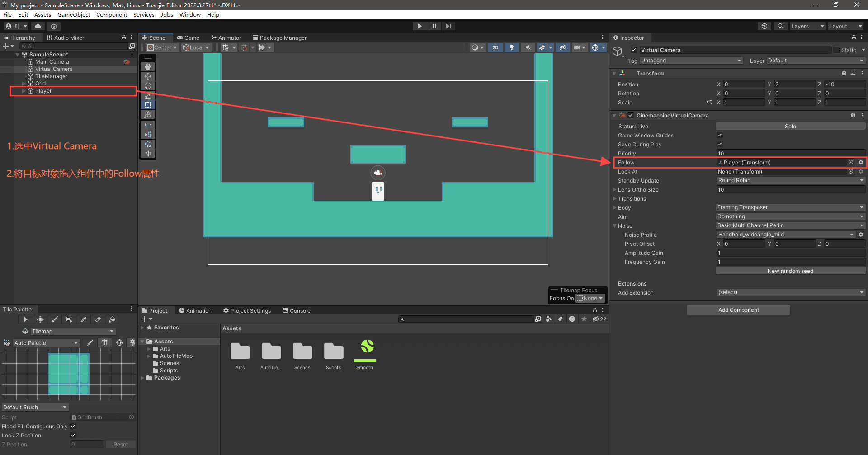Toggle scene visibility hidden-objects eye icon
This screenshot has width=868, height=455.
[562, 47]
